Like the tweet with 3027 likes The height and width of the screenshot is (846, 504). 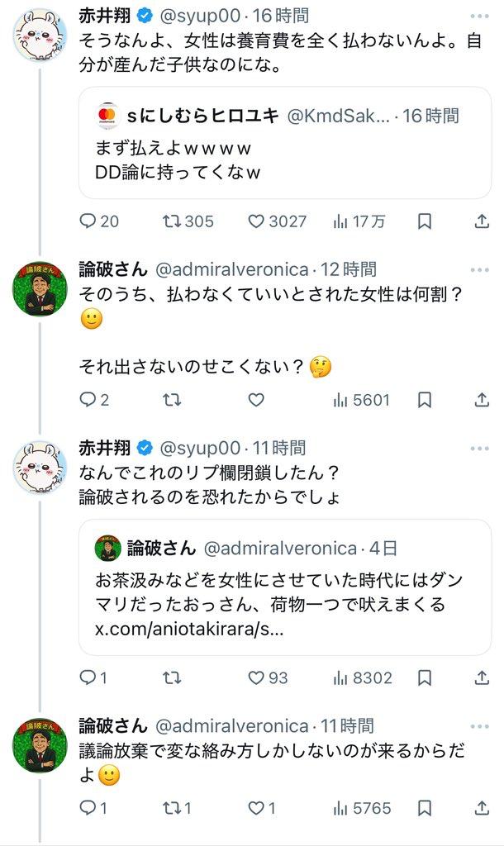pos(257,221)
